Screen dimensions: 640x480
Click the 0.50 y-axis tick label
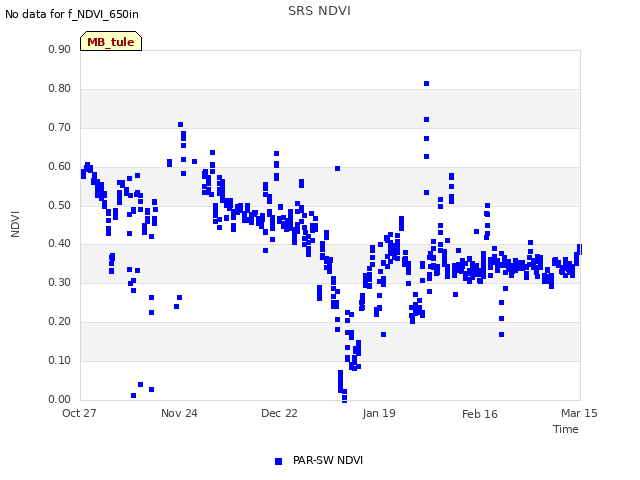coord(60,205)
